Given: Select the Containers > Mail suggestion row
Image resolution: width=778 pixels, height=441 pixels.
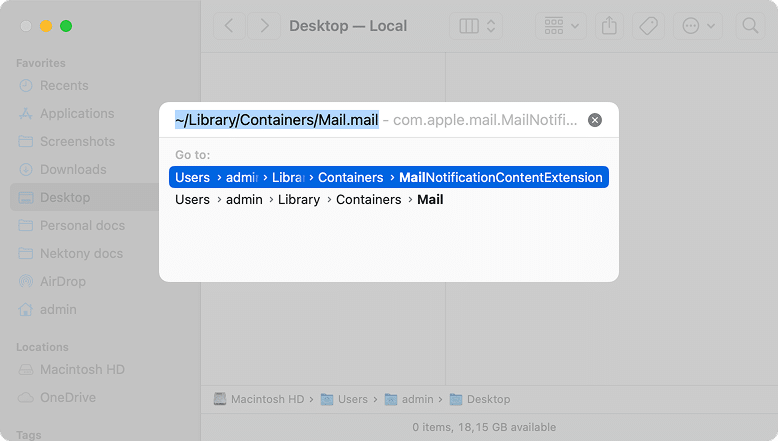Looking at the screenshot, I should point(389,199).
